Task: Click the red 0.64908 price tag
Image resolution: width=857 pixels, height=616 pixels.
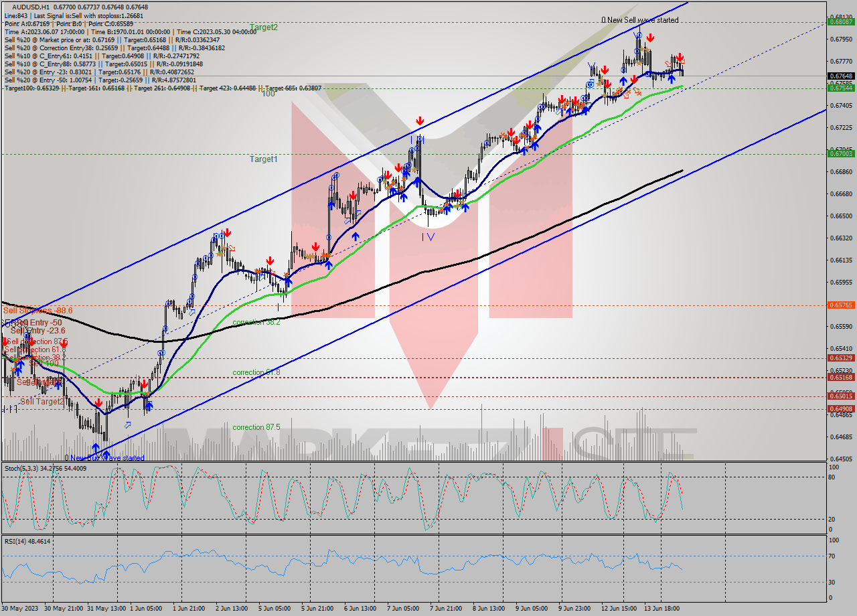Action: [x=841, y=409]
